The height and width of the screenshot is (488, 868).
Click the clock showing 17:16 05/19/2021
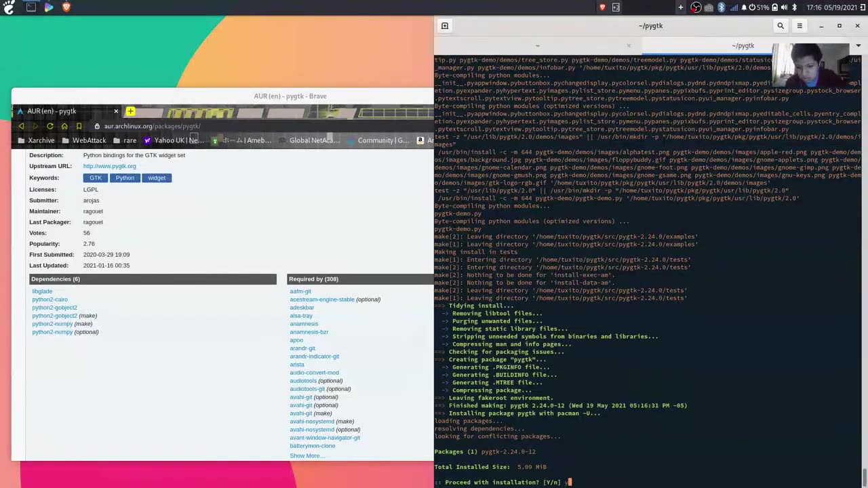coord(831,7)
